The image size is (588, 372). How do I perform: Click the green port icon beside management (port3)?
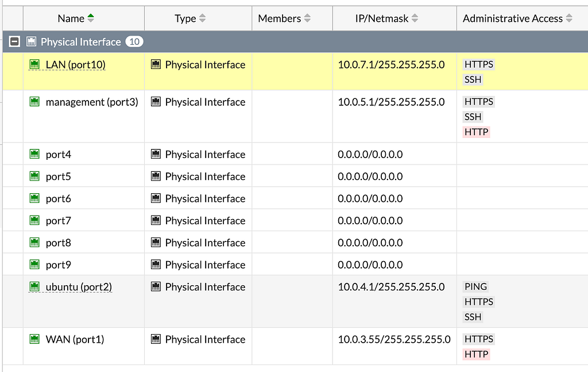(x=34, y=102)
